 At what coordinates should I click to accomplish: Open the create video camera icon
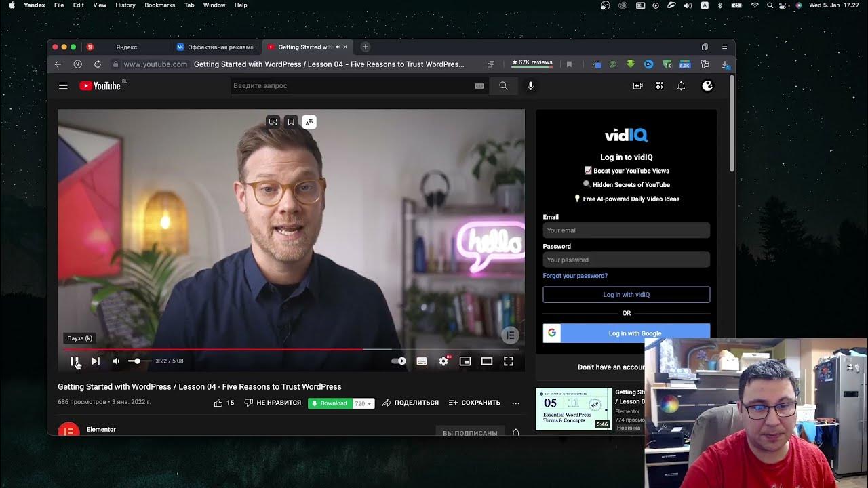tap(637, 86)
